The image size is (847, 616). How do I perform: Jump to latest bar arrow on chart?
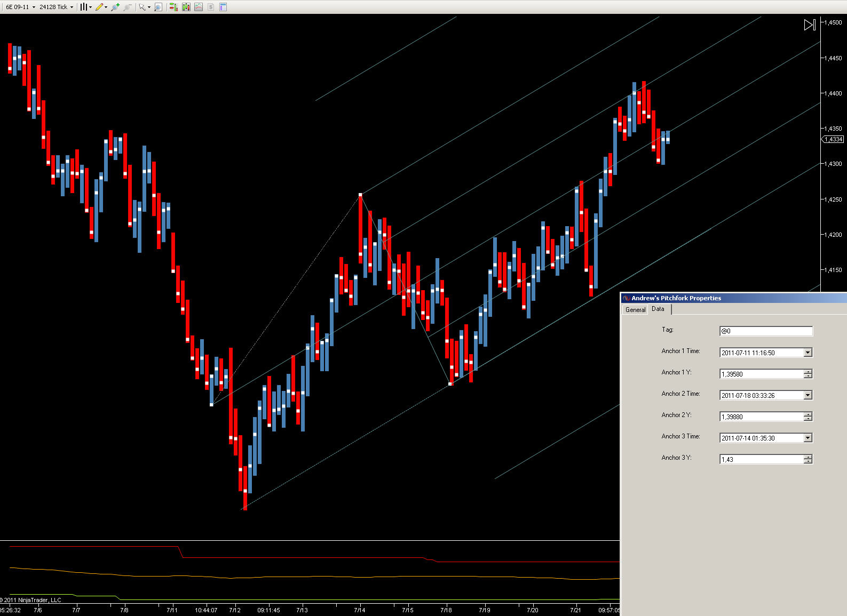[810, 25]
